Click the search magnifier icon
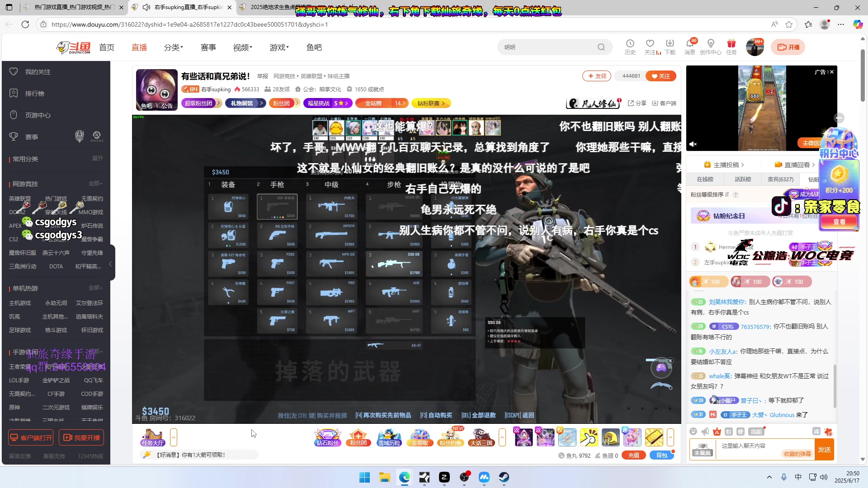 point(601,47)
